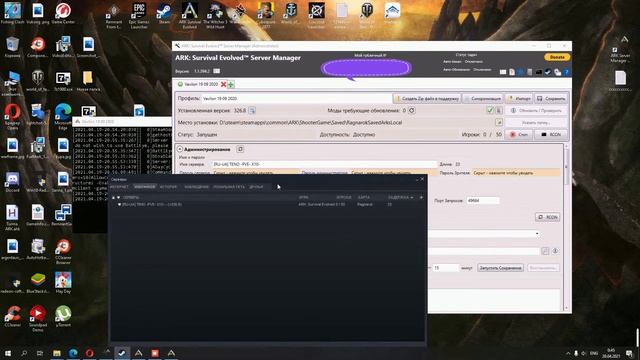Open Hay Day desktop shortcut
Viewport: 640px width, 360px height.
[63, 283]
